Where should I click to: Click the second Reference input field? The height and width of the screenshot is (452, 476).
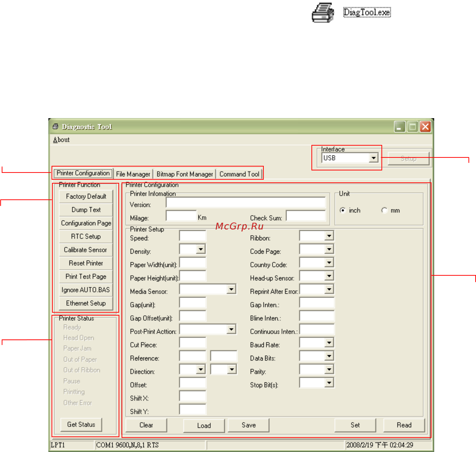(x=224, y=356)
